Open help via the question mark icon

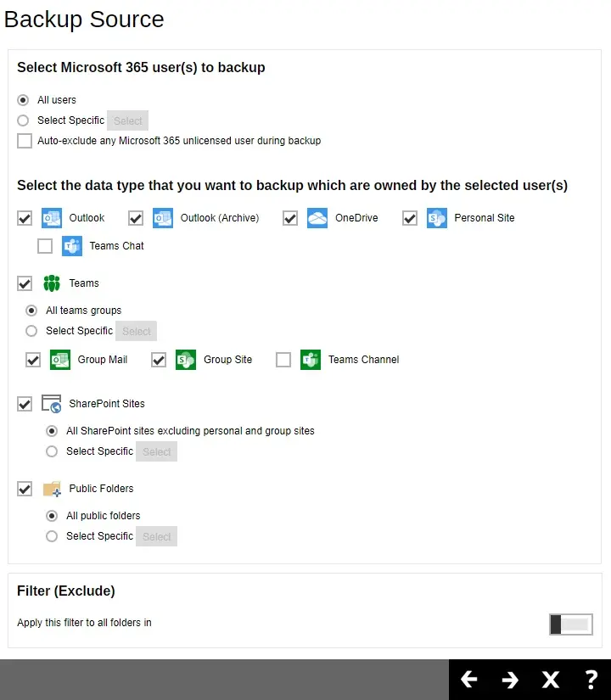tap(591, 680)
